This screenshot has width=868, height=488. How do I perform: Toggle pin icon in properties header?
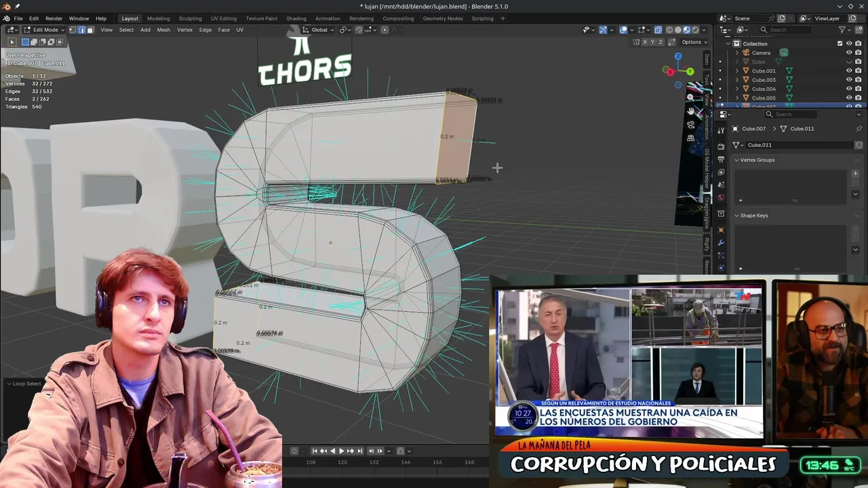[859, 129]
